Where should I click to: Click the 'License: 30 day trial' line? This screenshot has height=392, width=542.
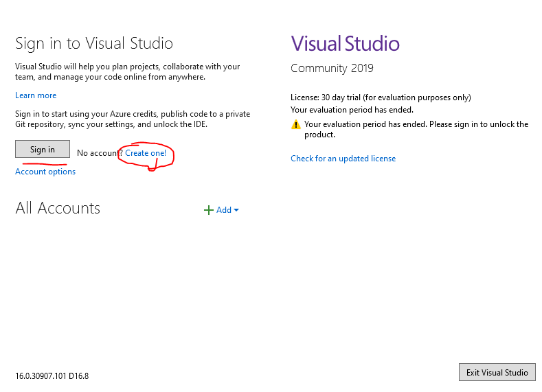point(381,97)
